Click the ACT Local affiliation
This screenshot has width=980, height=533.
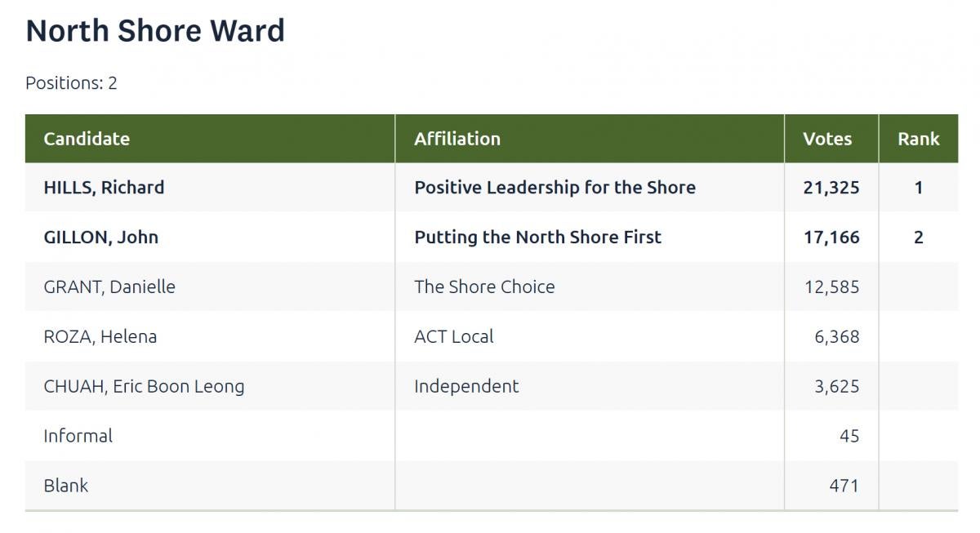click(x=453, y=336)
